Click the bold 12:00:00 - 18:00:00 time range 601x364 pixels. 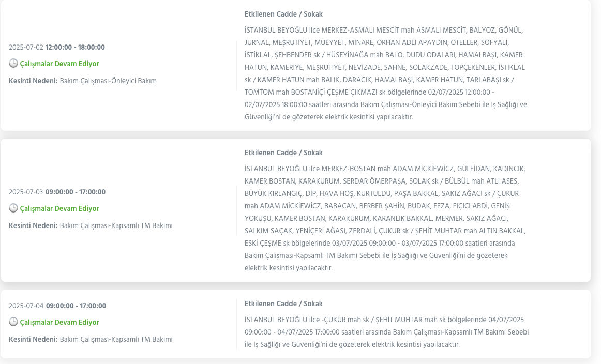(x=75, y=48)
